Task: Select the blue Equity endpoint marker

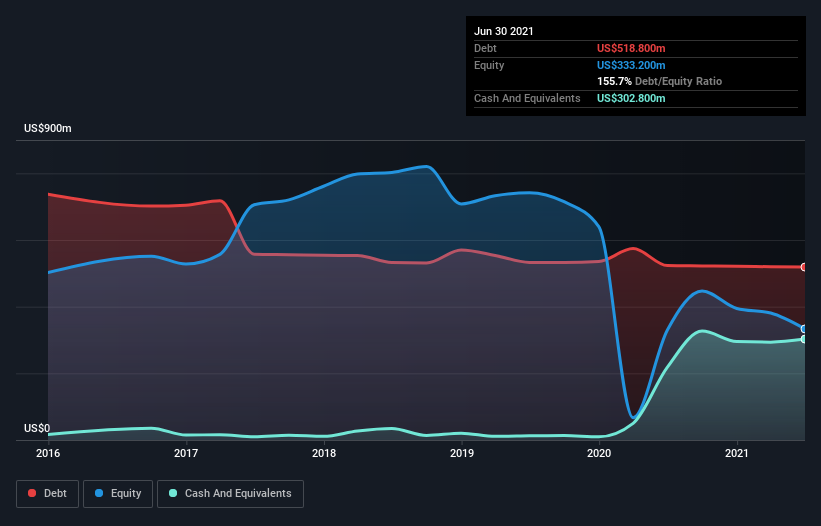Action: tap(804, 329)
